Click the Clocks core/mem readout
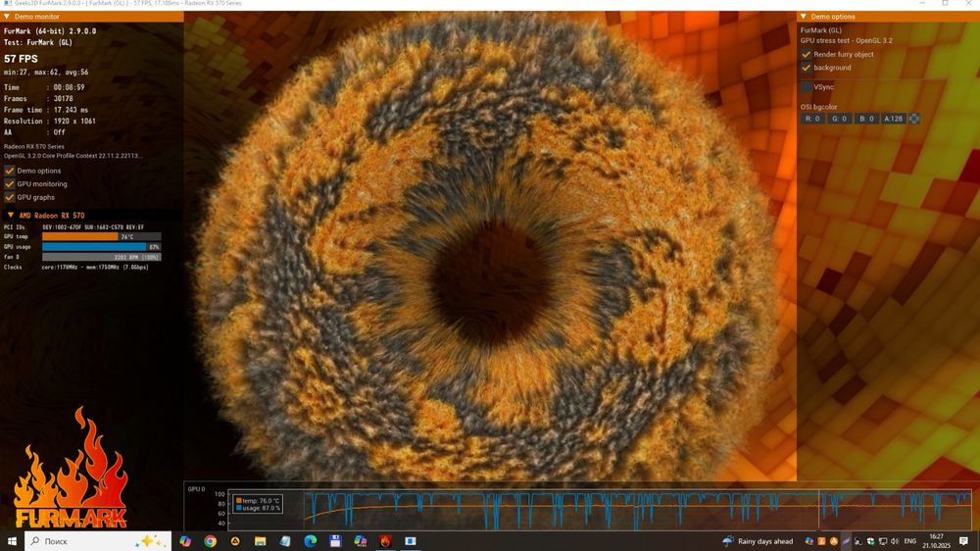The image size is (980, 551). (76, 267)
